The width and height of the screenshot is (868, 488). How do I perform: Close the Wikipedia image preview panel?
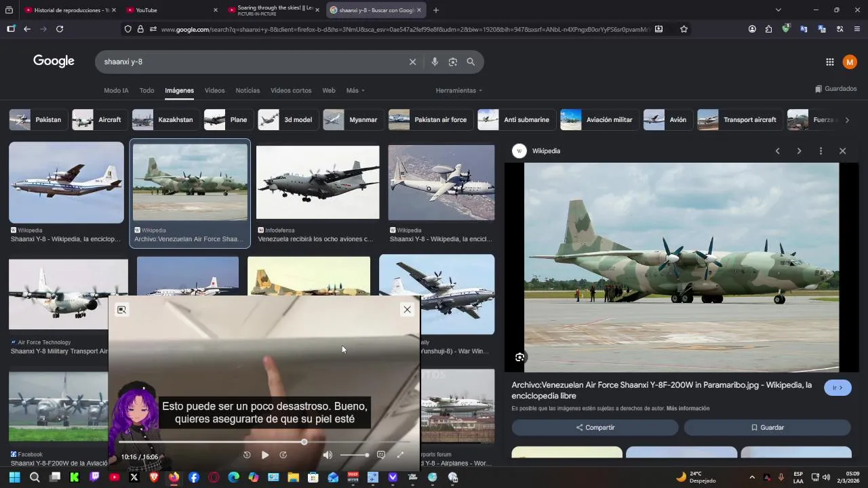pos(842,151)
